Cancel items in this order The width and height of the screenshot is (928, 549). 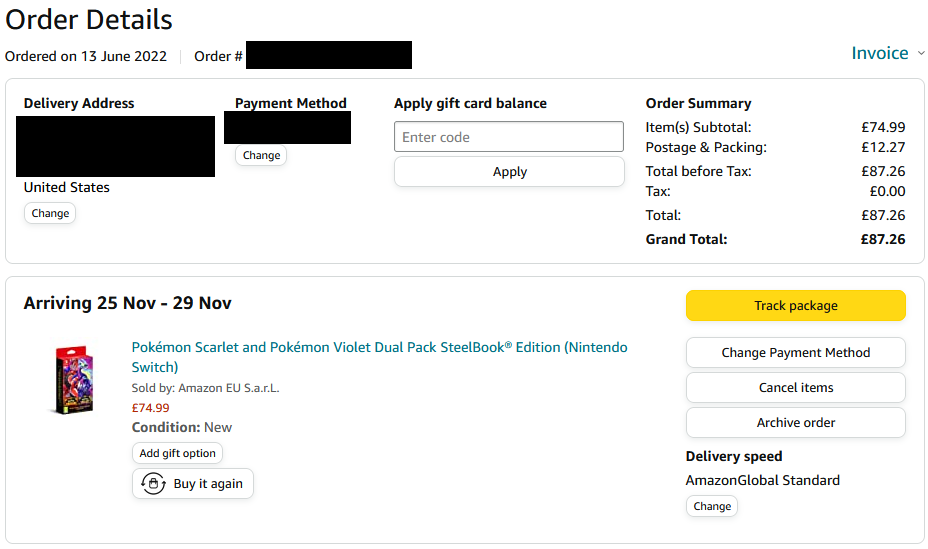click(795, 387)
